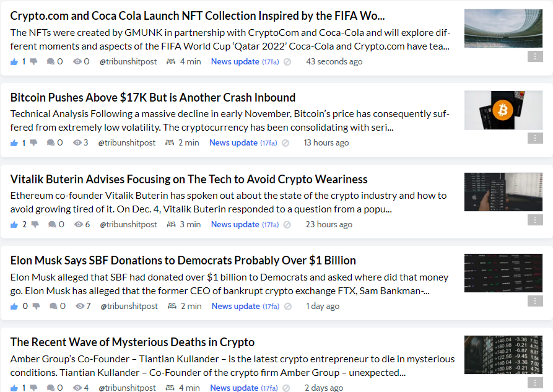Upvote the Mysterious Deaths in Crypto post
Viewport: 553px width, 392px height.
(x=14, y=388)
